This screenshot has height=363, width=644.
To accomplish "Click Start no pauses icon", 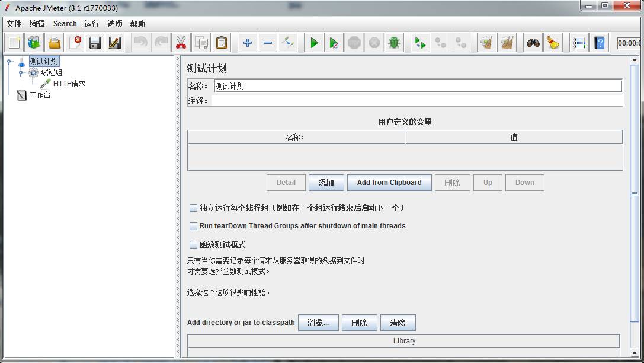I will [x=334, y=43].
